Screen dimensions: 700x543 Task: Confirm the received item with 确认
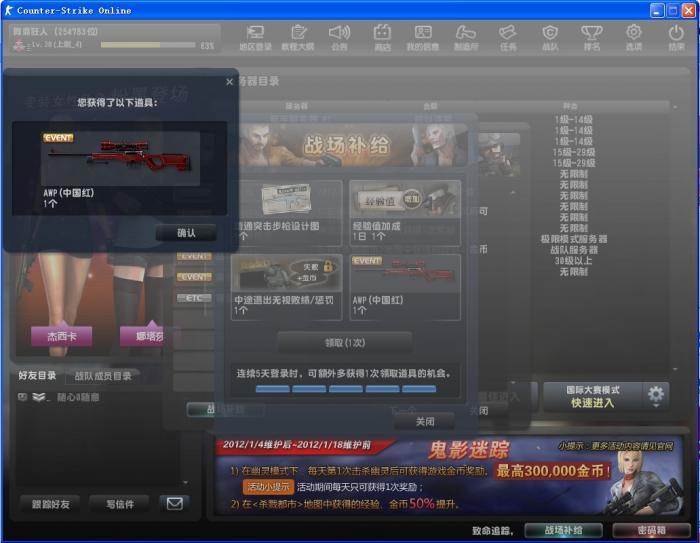(186, 233)
